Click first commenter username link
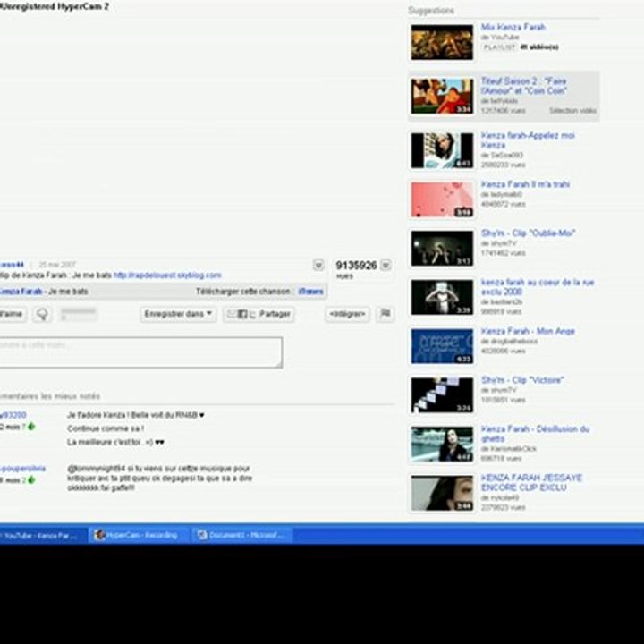The width and height of the screenshot is (644, 644). pyautogui.click(x=13, y=415)
